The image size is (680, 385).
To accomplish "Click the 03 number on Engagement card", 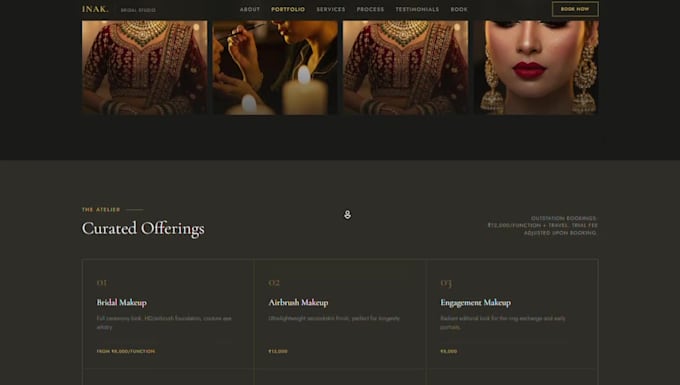I will tap(446, 284).
